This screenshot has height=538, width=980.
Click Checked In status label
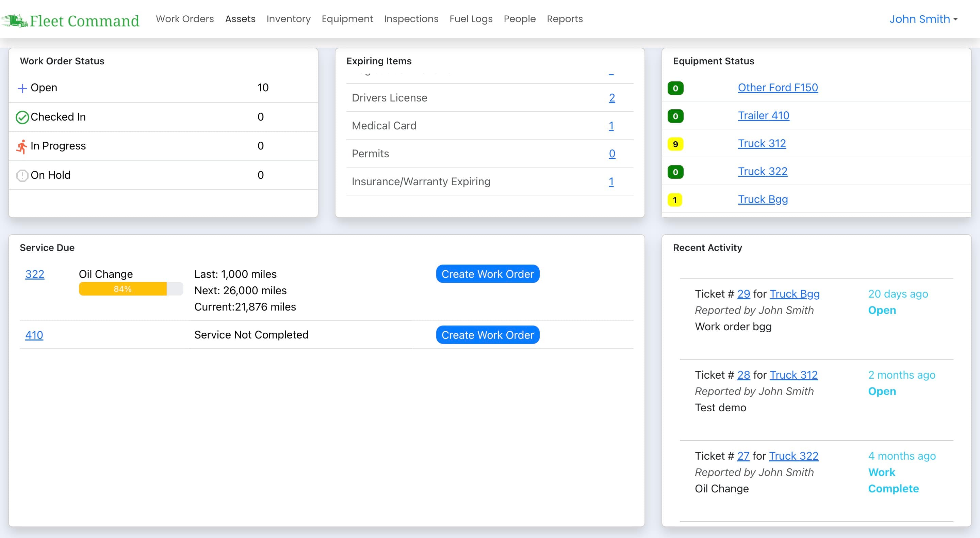[x=58, y=117]
